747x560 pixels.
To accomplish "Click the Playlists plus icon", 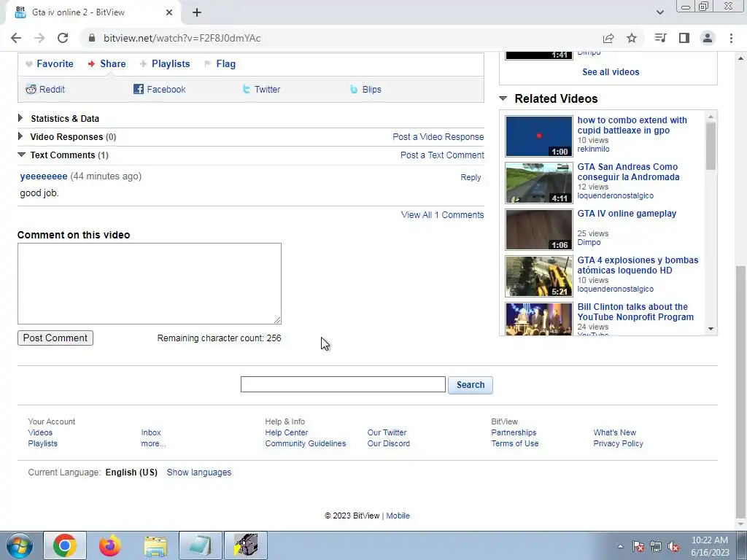I will click(x=143, y=64).
